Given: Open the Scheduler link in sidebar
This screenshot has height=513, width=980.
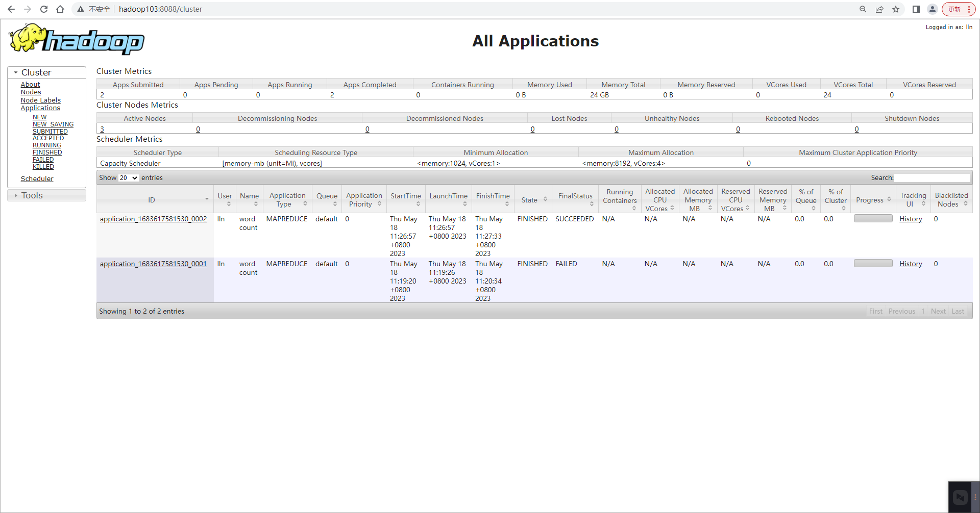Looking at the screenshot, I should tap(37, 179).
